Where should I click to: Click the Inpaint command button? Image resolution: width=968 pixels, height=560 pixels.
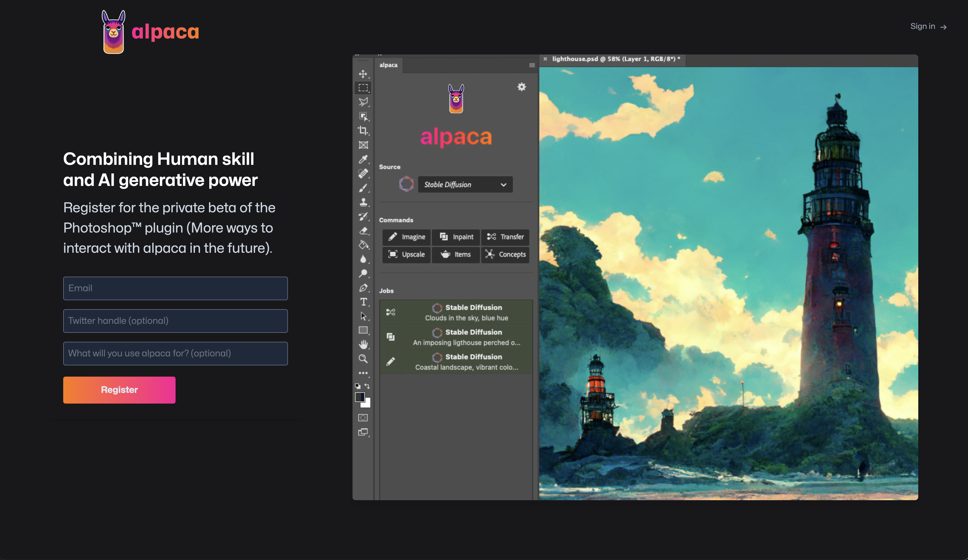[x=456, y=237]
